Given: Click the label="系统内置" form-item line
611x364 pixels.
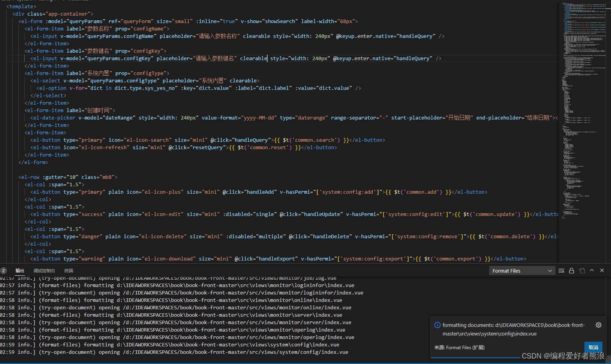Looking at the screenshot, I should 97,73.
